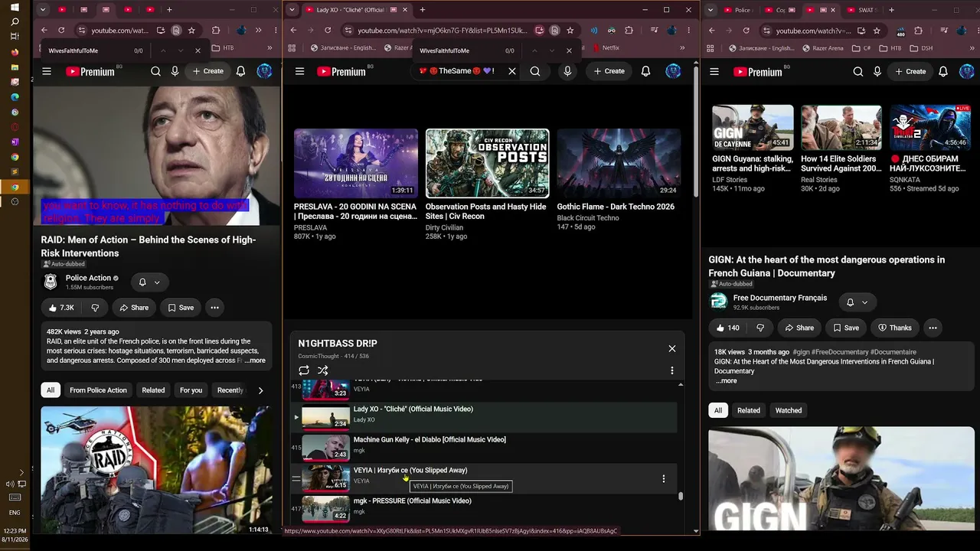Open notifications bell in the right window
The height and width of the screenshot is (551, 980).
coord(943,71)
